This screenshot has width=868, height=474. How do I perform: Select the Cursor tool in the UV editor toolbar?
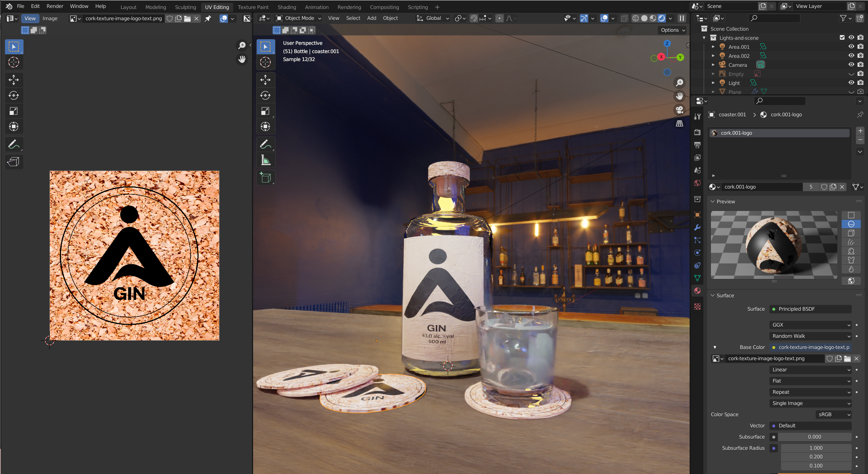14,62
